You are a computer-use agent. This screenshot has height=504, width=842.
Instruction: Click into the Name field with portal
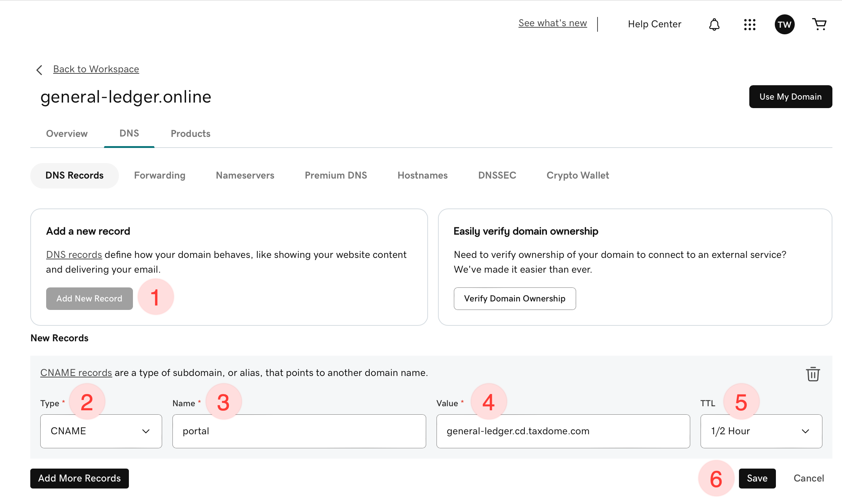(x=299, y=431)
